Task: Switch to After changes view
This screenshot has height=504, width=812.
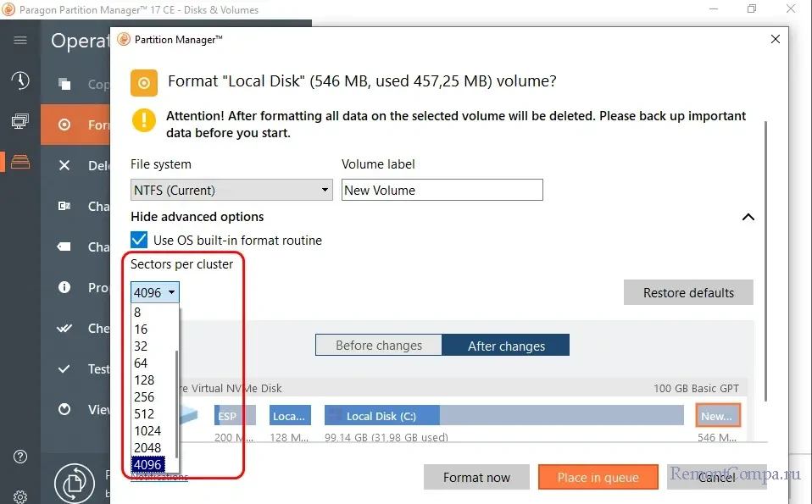Action: tap(506, 345)
